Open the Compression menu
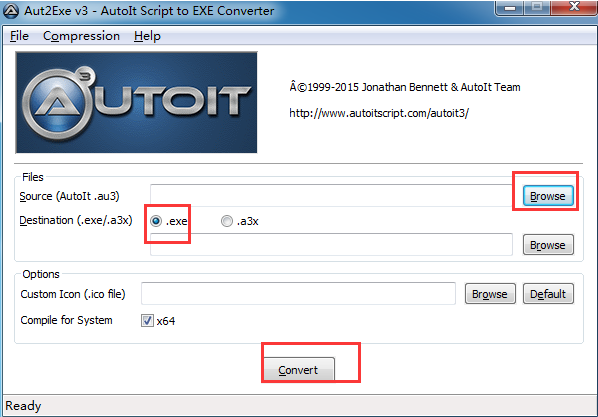598x417 pixels. pyautogui.click(x=81, y=36)
